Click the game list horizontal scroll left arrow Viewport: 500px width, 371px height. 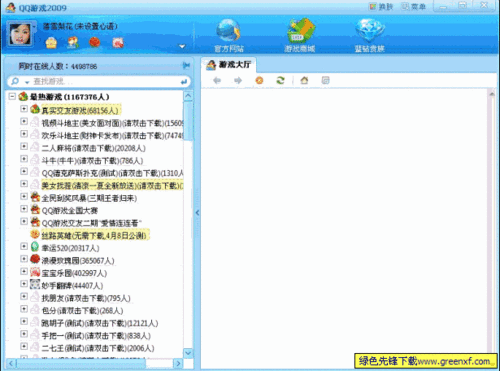click(11, 363)
